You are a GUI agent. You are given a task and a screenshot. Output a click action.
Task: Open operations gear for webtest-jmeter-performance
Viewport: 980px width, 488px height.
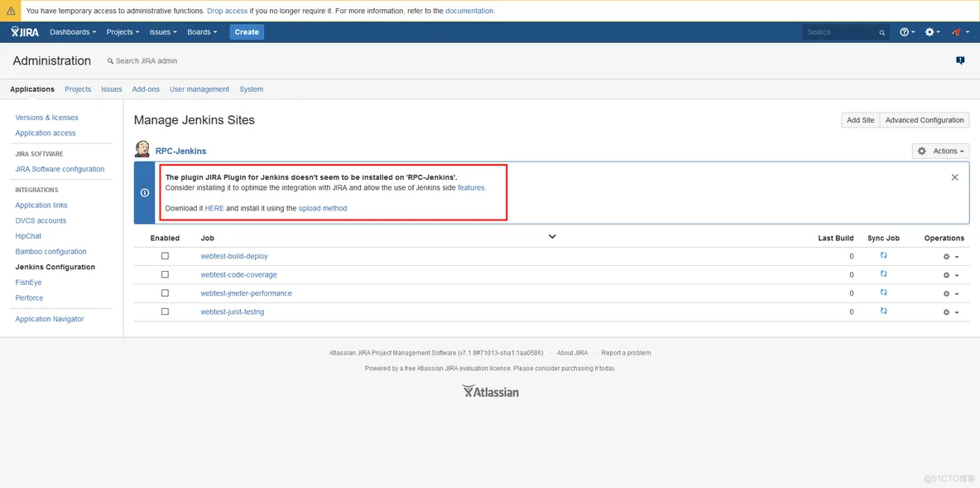(x=950, y=293)
